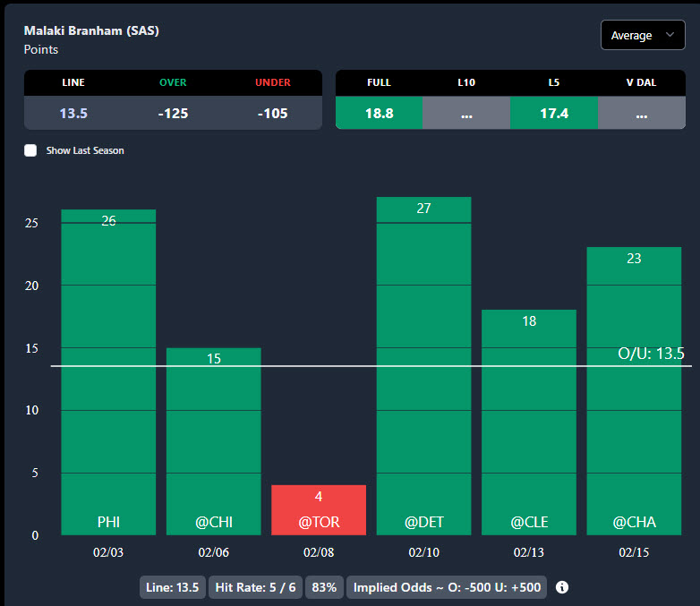Click the red @TOR bar with 4 points

click(319, 510)
